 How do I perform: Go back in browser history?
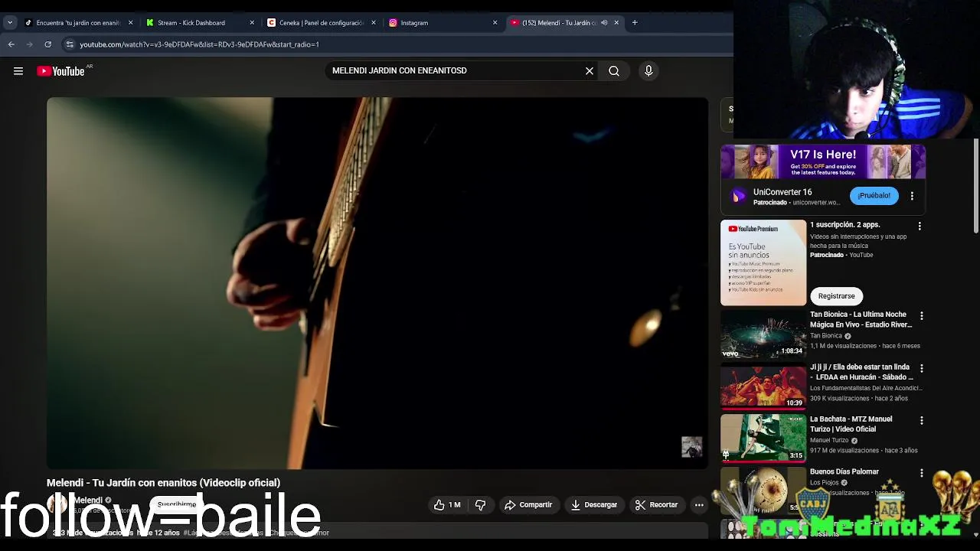(11, 44)
